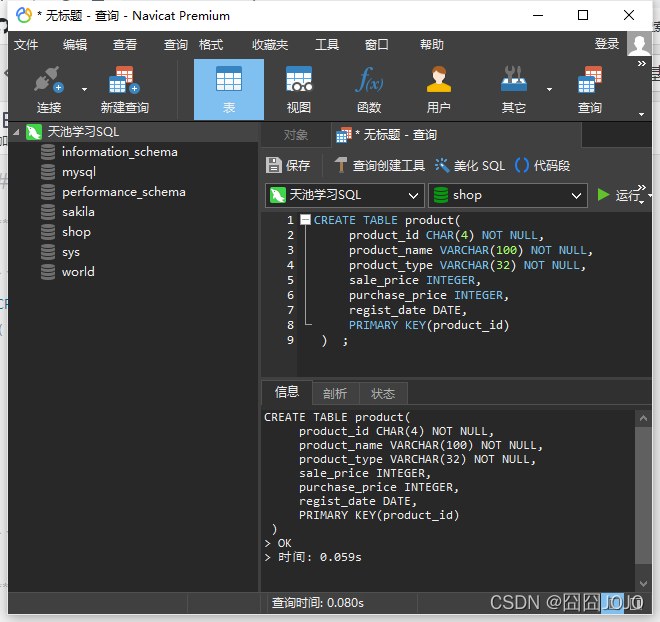
Task: Open the Help (帮助) menu
Action: (x=431, y=45)
